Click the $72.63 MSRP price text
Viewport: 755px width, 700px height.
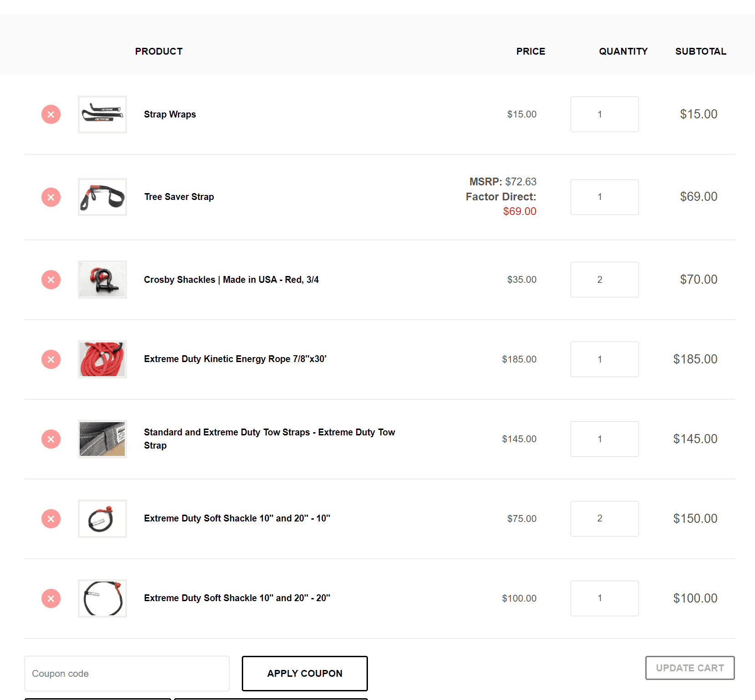pyautogui.click(x=521, y=182)
